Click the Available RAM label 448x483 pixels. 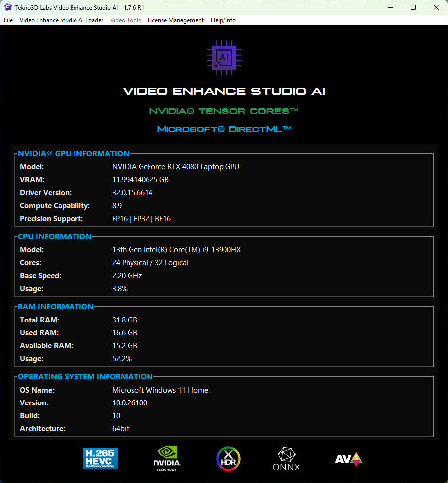tap(47, 346)
